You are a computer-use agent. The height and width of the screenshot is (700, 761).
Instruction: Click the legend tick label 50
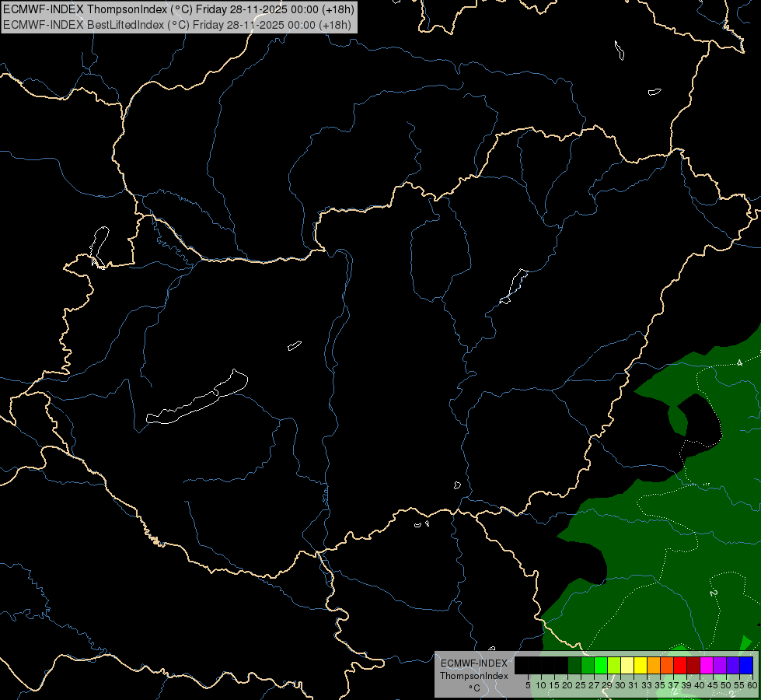[x=725, y=685]
